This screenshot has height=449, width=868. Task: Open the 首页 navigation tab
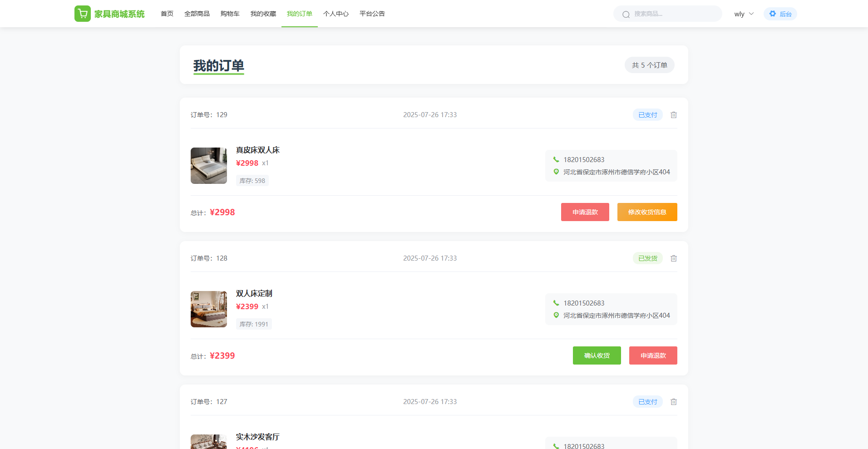coord(167,14)
